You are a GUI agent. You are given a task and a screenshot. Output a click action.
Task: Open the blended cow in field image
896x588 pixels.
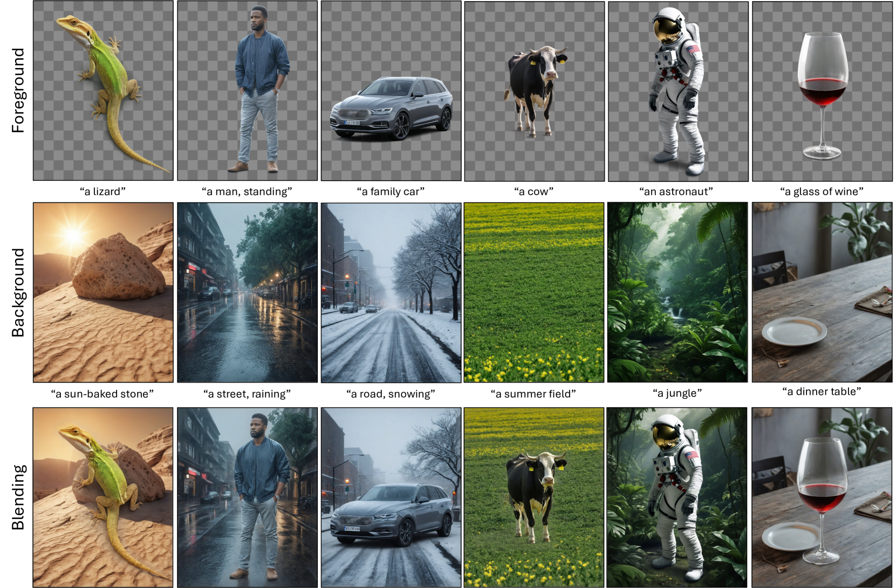[534, 497]
